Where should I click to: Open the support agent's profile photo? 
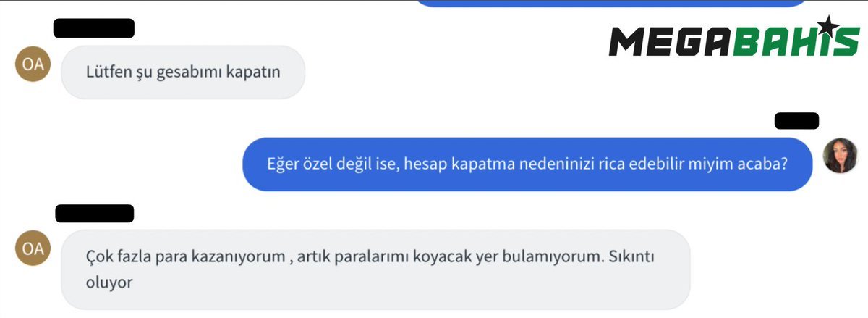(x=841, y=155)
